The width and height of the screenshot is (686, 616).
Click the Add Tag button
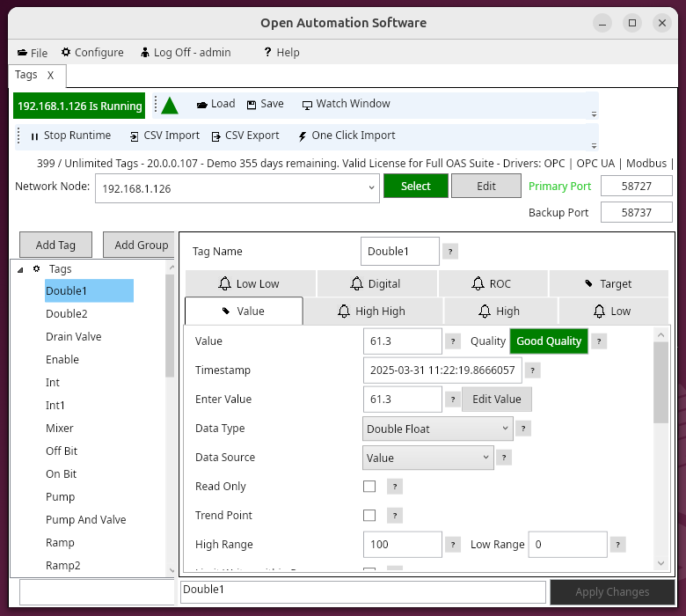(55, 246)
